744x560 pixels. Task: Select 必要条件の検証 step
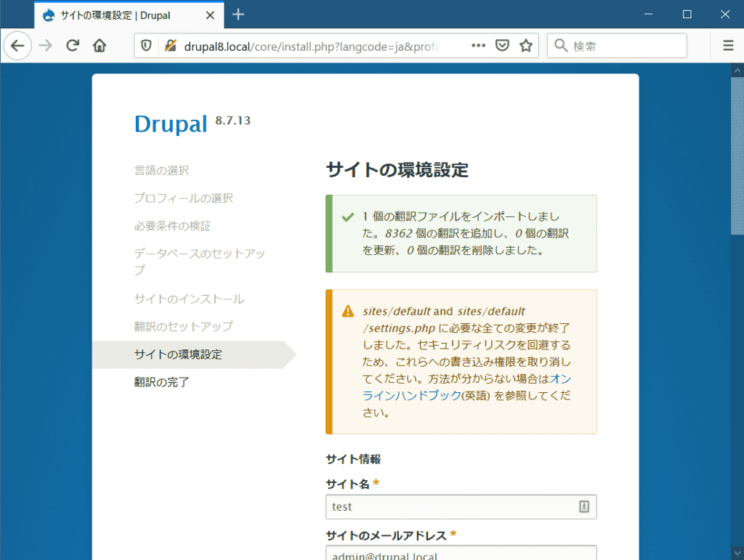click(x=173, y=226)
